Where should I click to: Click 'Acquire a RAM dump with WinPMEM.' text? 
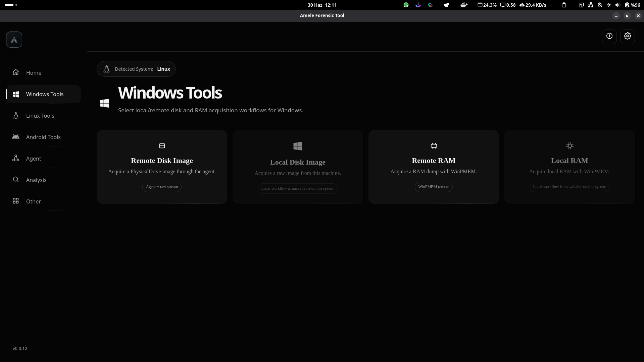[434, 172]
